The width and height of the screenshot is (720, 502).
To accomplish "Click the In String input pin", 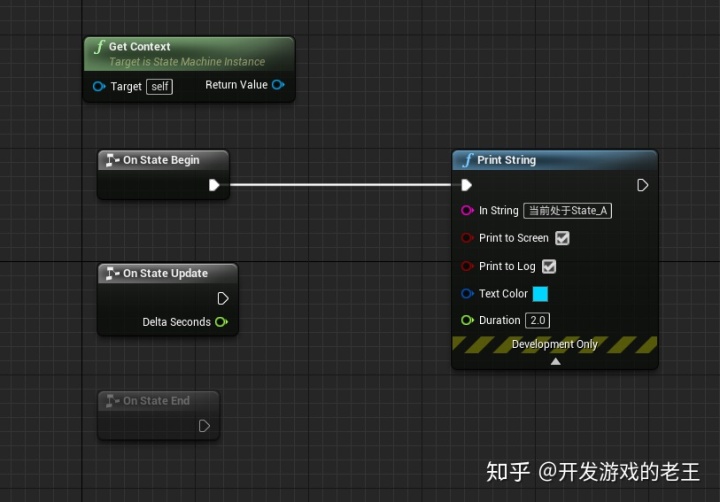I will pos(467,210).
